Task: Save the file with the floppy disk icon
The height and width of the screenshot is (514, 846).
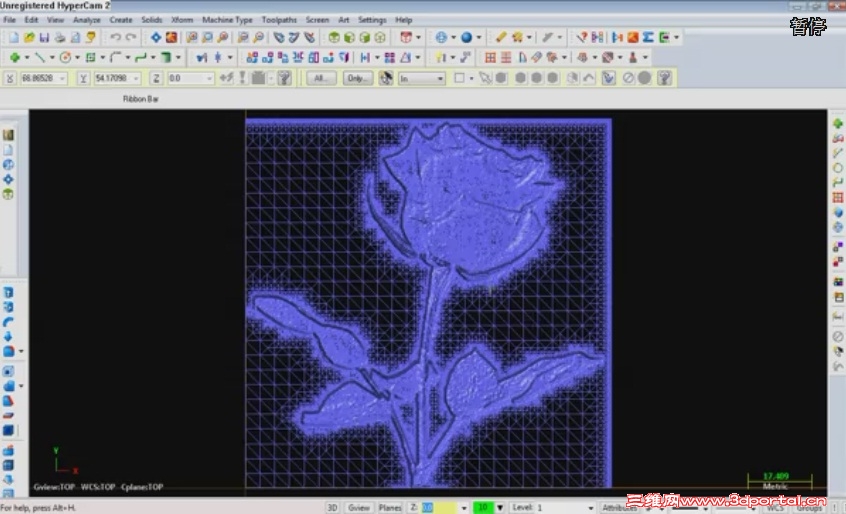Action: pos(44,37)
